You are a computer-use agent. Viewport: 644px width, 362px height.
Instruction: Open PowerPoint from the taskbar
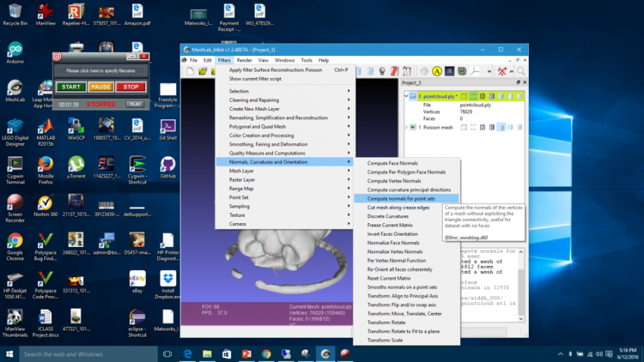[x=246, y=354]
